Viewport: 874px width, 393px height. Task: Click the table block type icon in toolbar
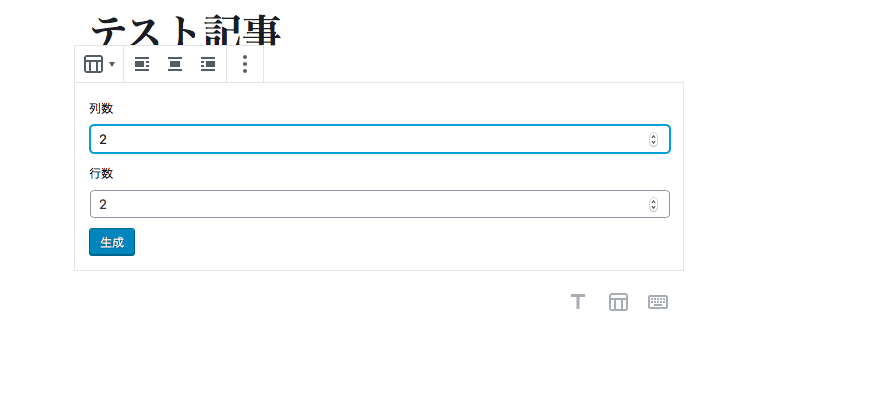click(x=93, y=64)
